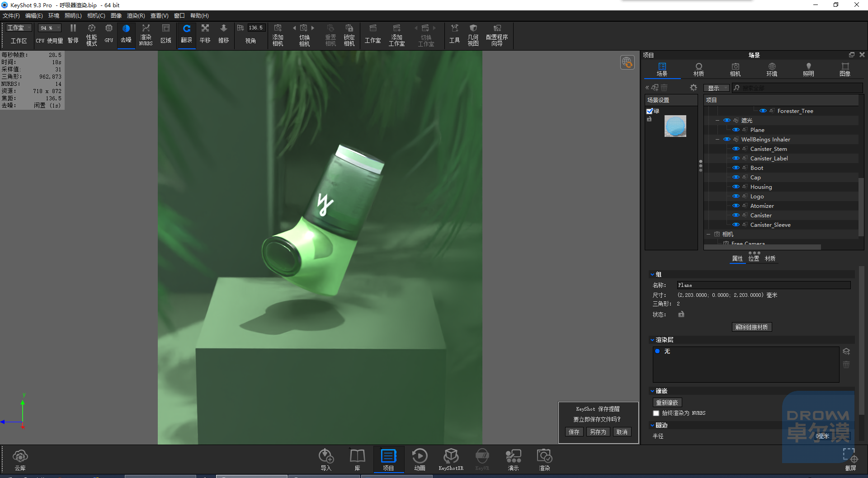The width and height of the screenshot is (868, 478).
Task: Enable GPU rendering mode
Action: pyautogui.click(x=109, y=34)
